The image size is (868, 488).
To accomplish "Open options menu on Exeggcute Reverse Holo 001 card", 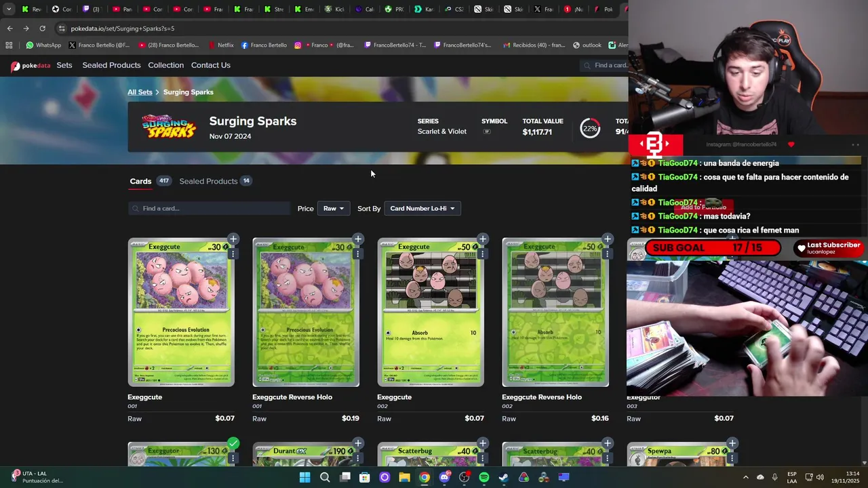I will click(x=357, y=254).
